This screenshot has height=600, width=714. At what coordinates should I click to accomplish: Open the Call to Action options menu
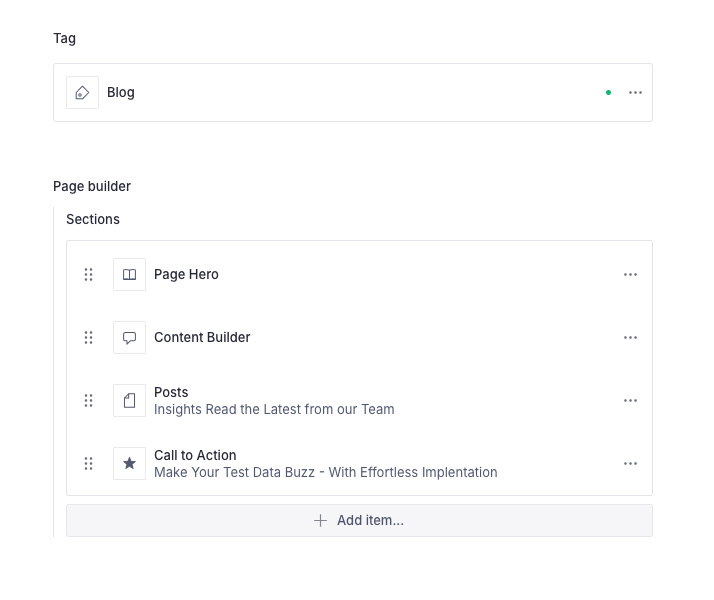click(630, 463)
